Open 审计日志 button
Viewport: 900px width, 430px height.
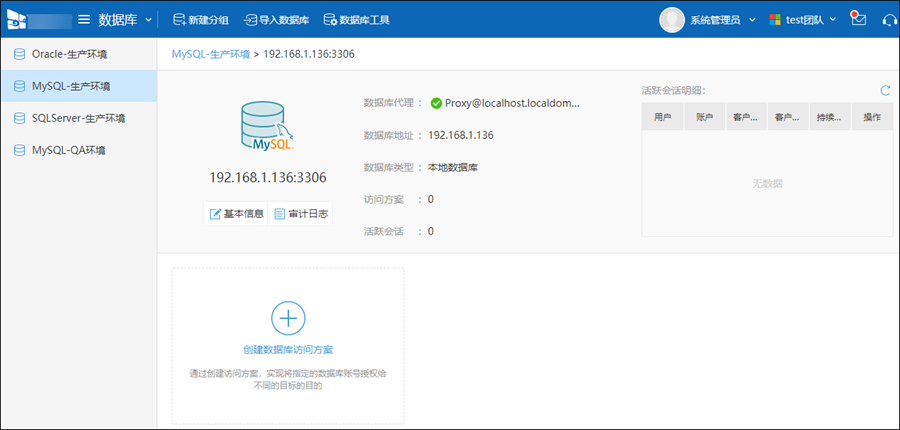pos(301,214)
